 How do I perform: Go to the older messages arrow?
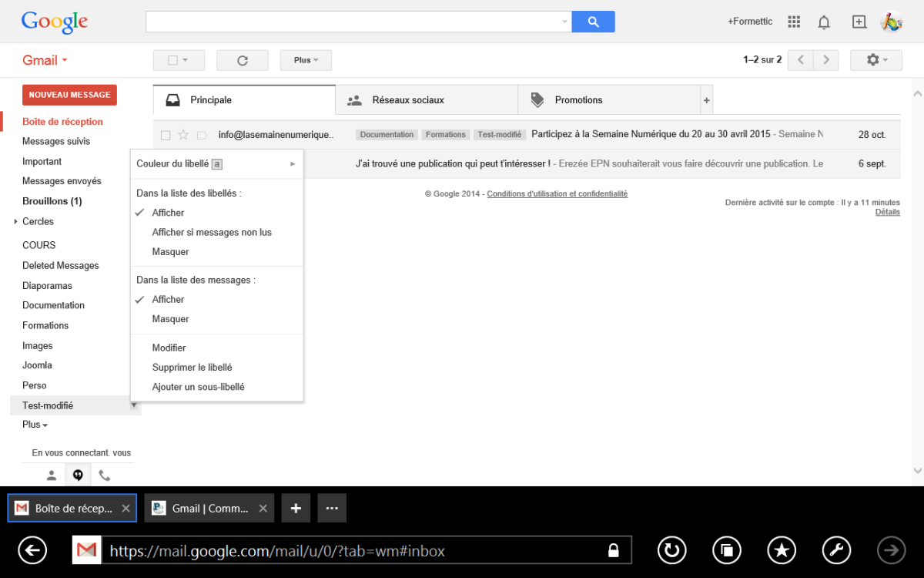pos(826,60)
